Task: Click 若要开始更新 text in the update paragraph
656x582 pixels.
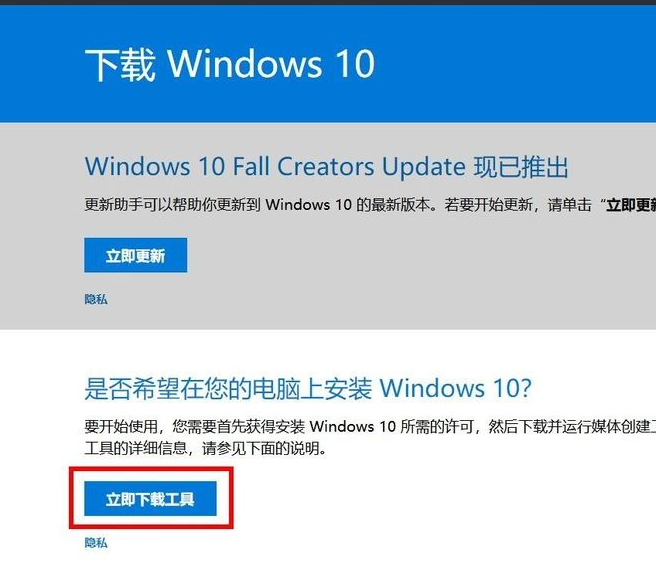Action: pos(488,205)
